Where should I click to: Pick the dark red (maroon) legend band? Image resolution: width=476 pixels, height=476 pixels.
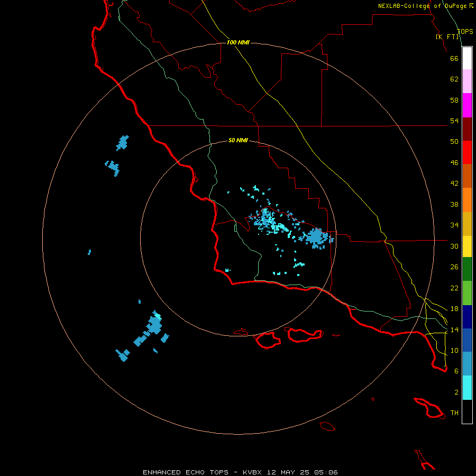pos(467,129)
